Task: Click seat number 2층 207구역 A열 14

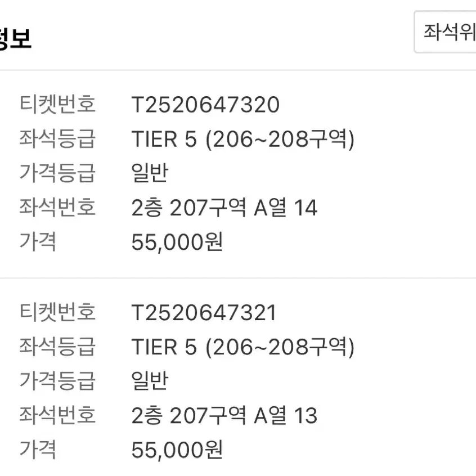Action: (x=224, y=208)
